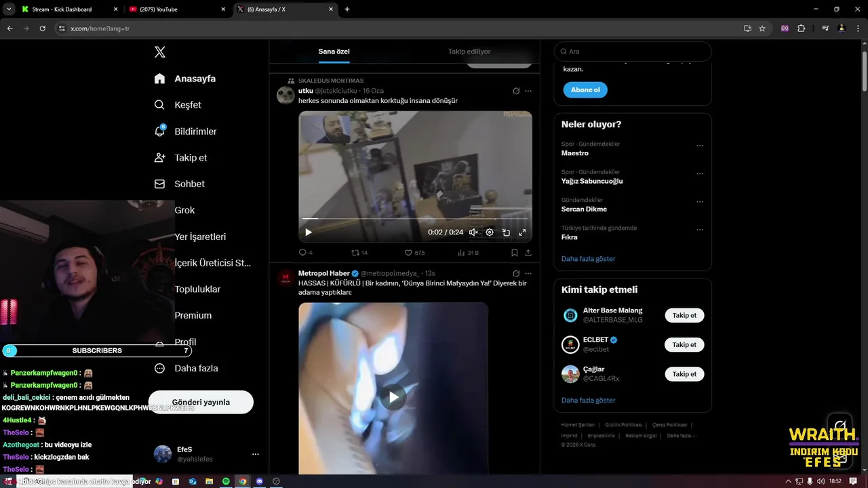Open Chrome three-dot menu
The height and width of the screenshot is (488, 868).
coord(858,28)
